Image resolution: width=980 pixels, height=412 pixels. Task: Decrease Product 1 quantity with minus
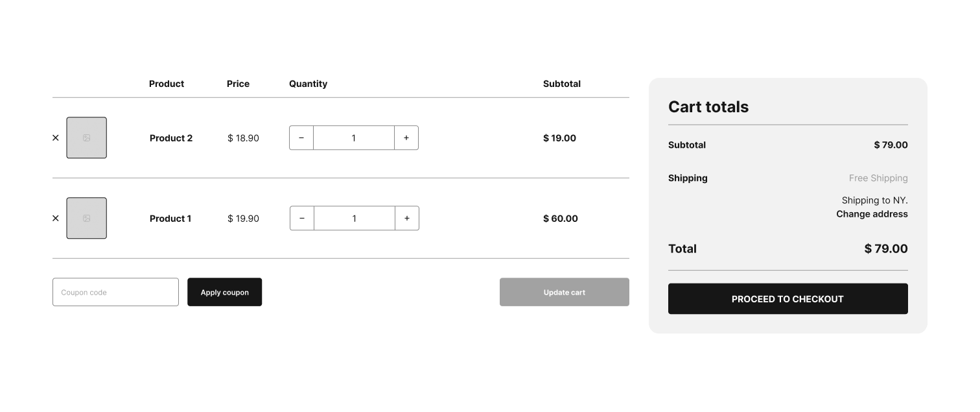point(302,218)
